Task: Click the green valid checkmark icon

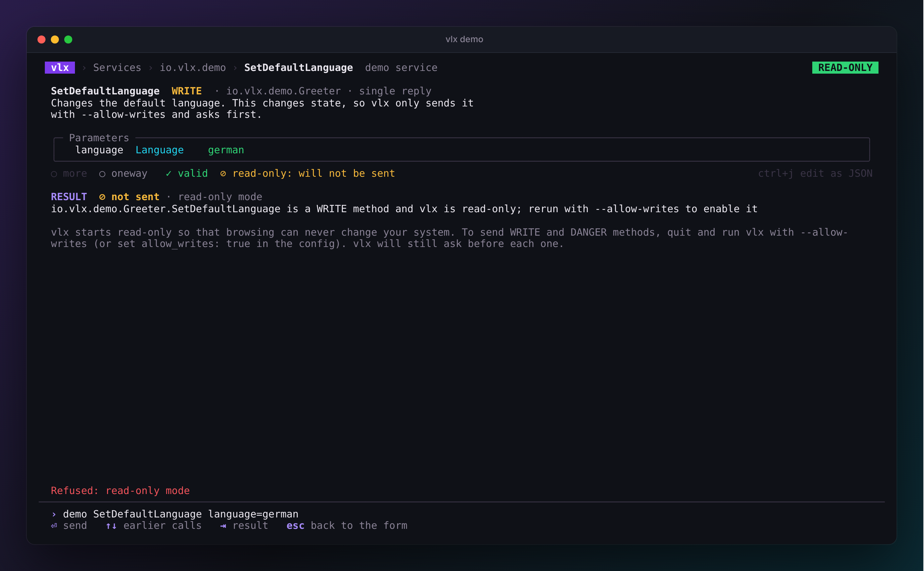Action: point(169,173)
